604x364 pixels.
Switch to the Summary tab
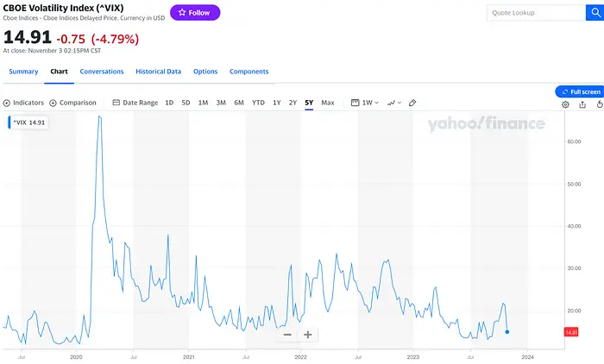[x=23, y=72]
